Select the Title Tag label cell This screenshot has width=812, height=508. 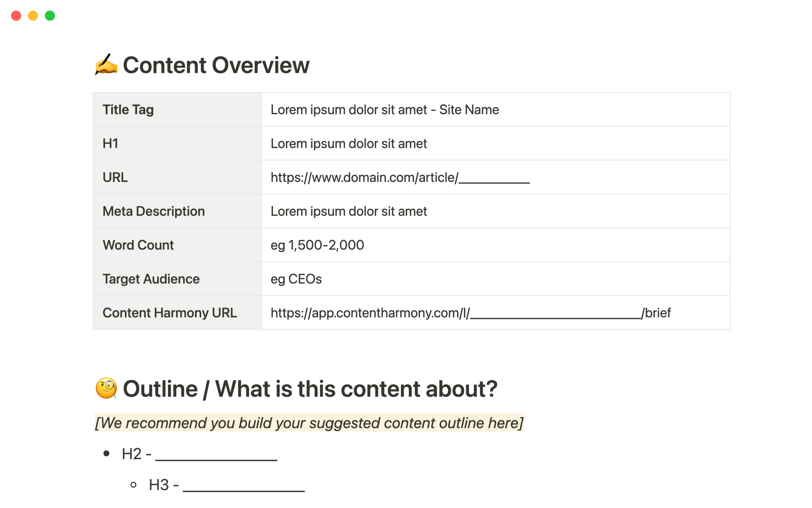click(x=128, y=110)
